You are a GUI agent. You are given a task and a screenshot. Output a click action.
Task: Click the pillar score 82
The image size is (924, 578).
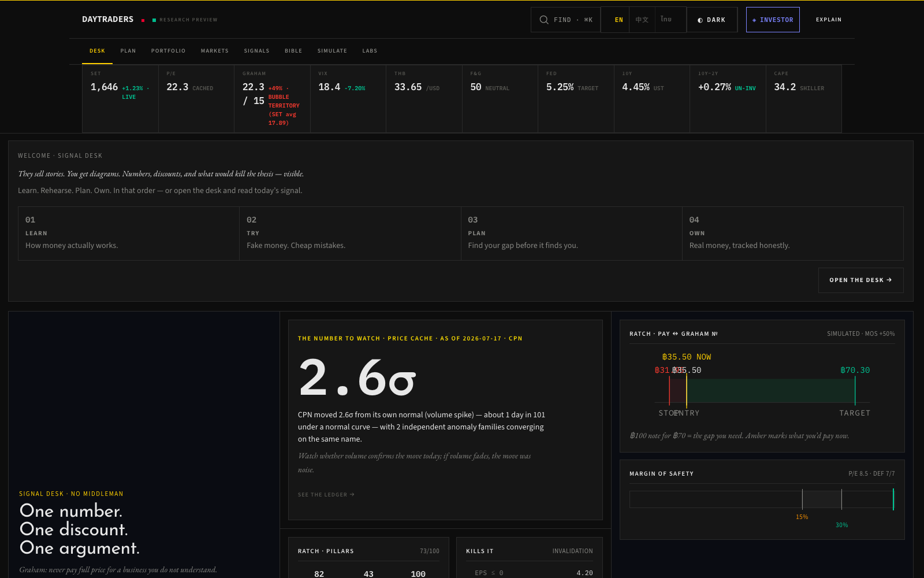319,574
